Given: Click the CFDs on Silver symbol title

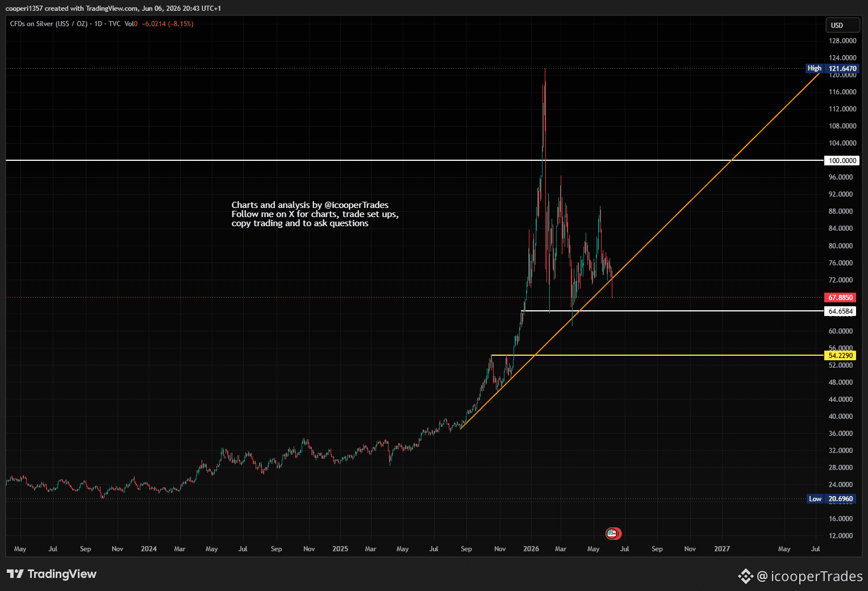Looking at the screenshot, I should click(x=49, y=24).
